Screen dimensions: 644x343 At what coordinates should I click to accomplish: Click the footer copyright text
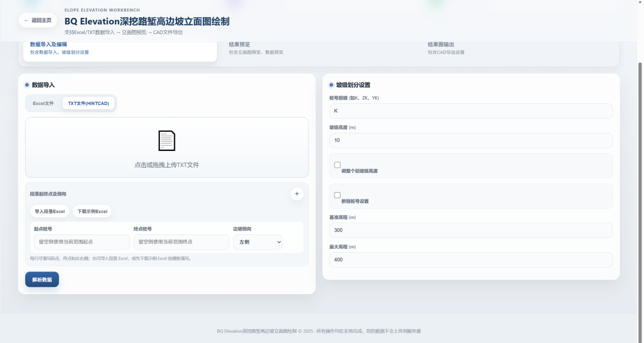point(318,331)
